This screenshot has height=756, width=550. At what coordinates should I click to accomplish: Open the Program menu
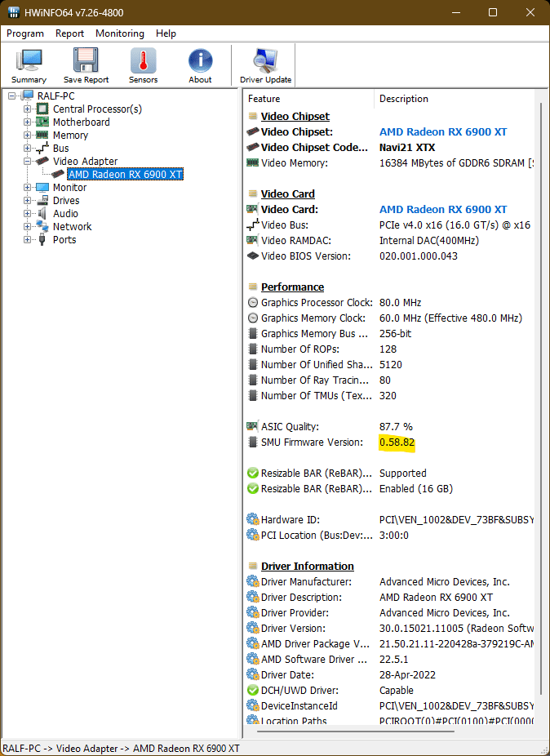[25, 33]
